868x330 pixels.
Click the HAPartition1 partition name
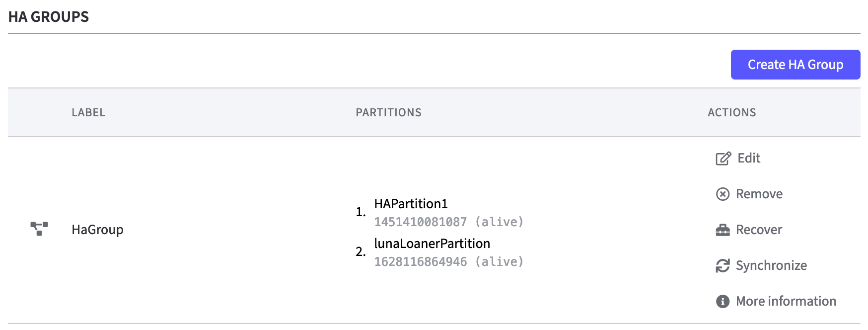tap(411, 204)
